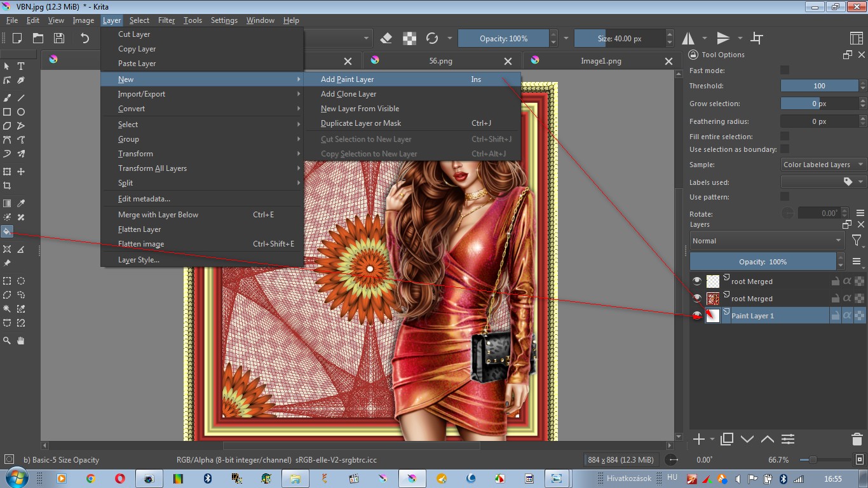This screenshot has height=488, width=868.
Task: Enable Fill entire selection checkbox
Action: coord(785,136)
